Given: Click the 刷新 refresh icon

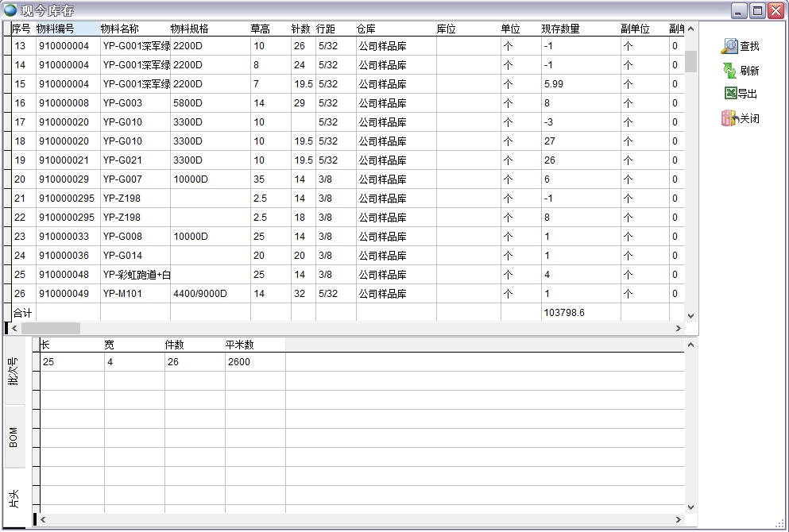Looking at the screenshot, I should pos(729,71).
